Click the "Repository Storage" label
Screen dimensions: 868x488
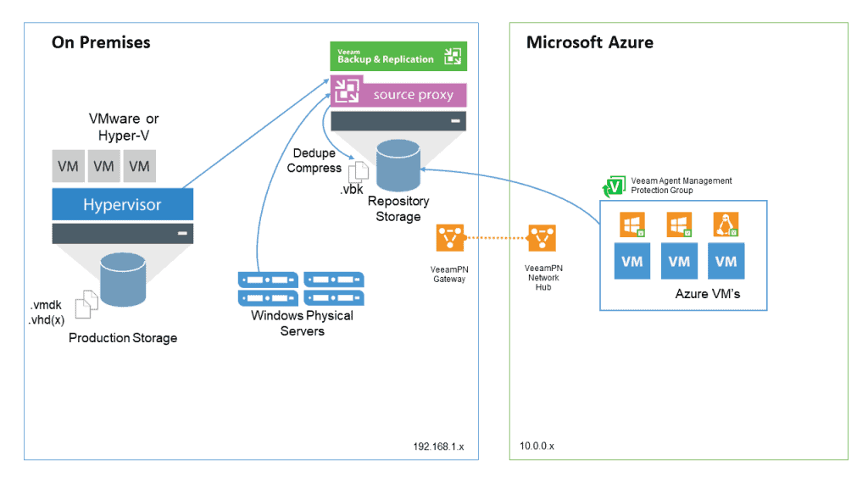pos(398,208)
